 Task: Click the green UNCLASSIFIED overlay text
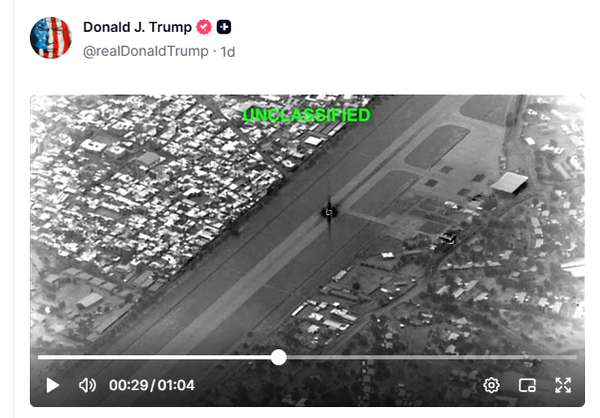306,115
